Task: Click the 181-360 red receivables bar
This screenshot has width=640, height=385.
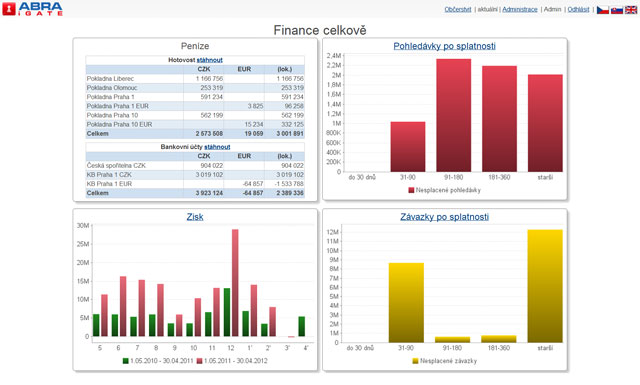Action: click(x=499, y=119)
